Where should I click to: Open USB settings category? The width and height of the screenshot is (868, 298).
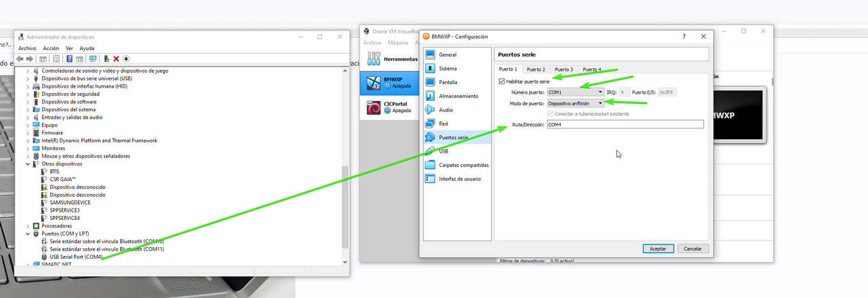[456, 151]
